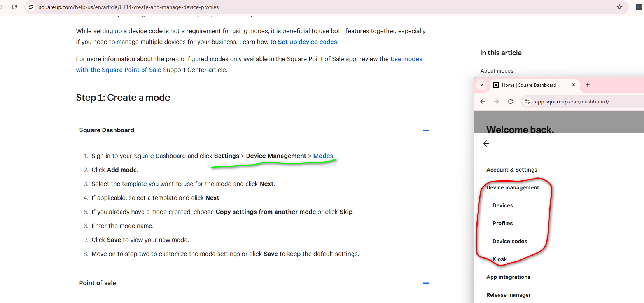Open Device codes in the sidebar

click(509, 241)
